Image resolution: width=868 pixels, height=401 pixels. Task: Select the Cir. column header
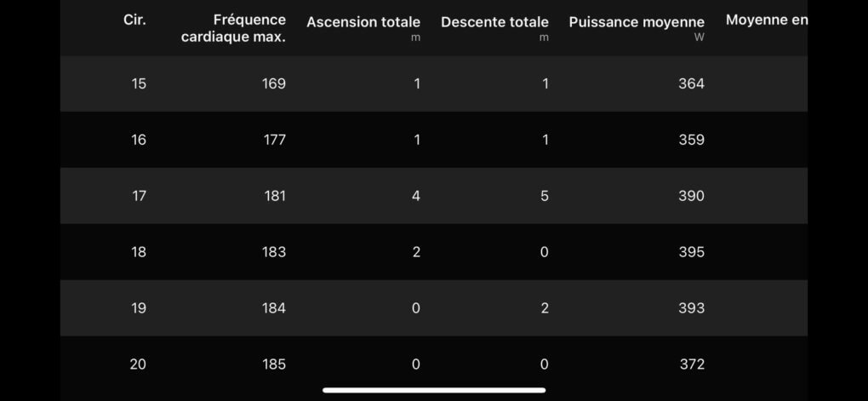coord(135,20)
